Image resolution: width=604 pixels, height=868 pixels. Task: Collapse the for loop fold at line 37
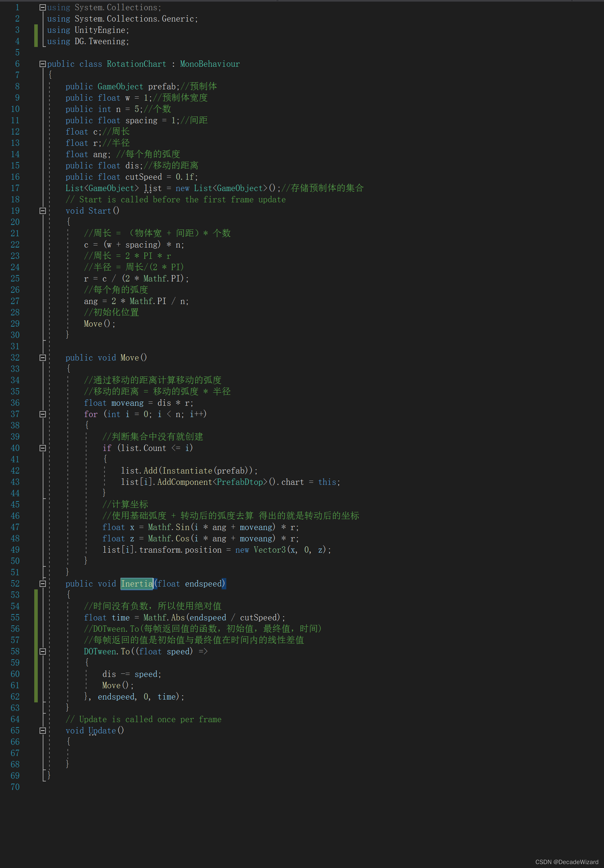tap(43, 414)
